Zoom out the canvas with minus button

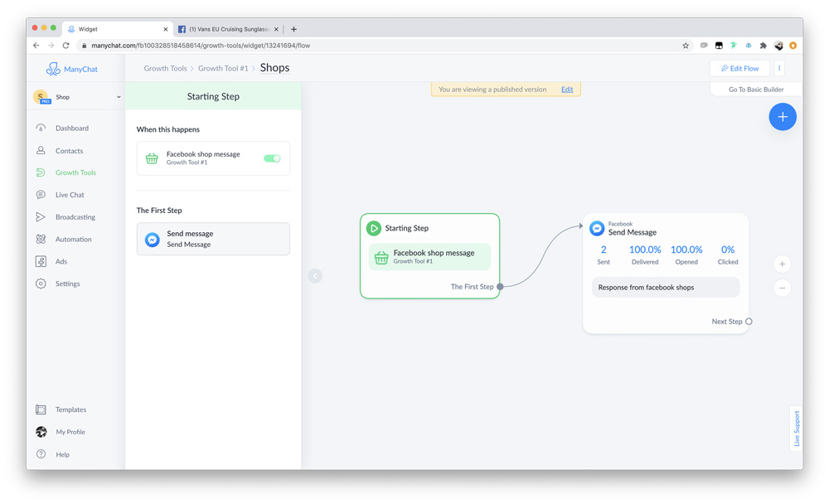(x=782, y=288)
